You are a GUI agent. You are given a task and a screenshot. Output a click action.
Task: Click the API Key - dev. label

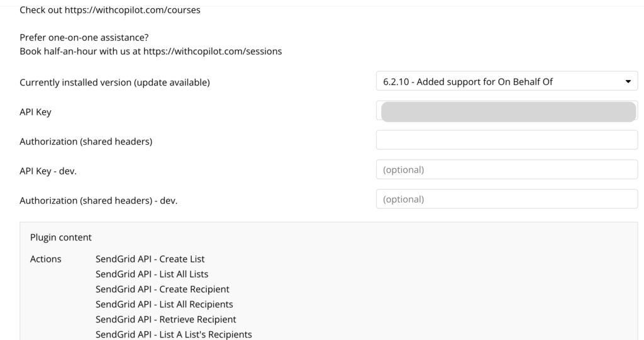(48, 171)
